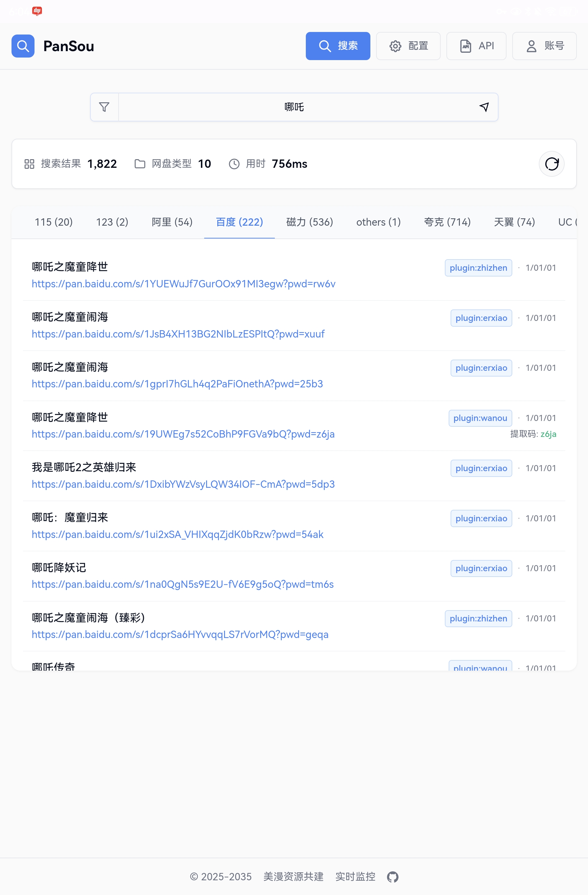Switch to the 磁力 (536) tab
588x895 pixels.
[309, 222]
